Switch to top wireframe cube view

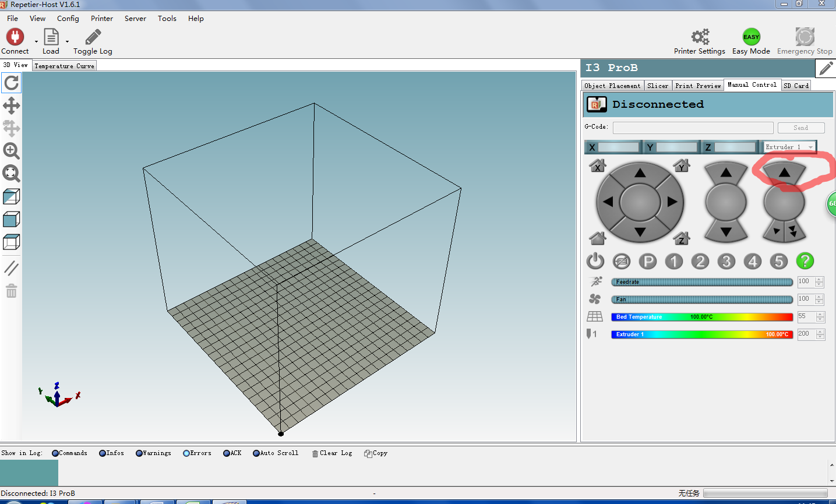click(11, 242)
